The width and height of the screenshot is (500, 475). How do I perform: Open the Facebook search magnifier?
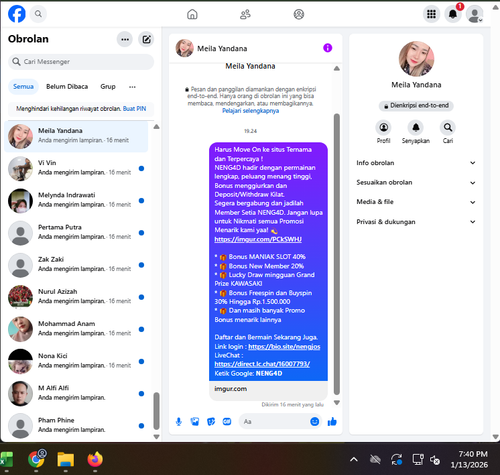pyautogui.click(x=38, y=14)
